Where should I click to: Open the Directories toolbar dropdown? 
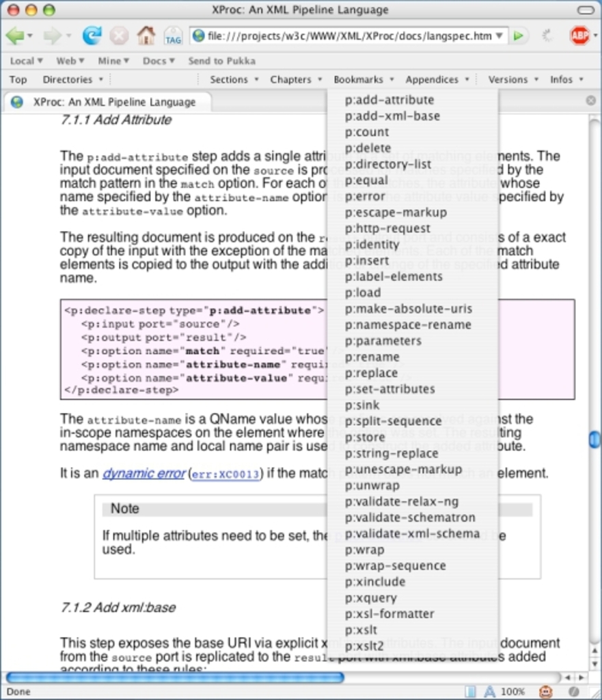72,79
